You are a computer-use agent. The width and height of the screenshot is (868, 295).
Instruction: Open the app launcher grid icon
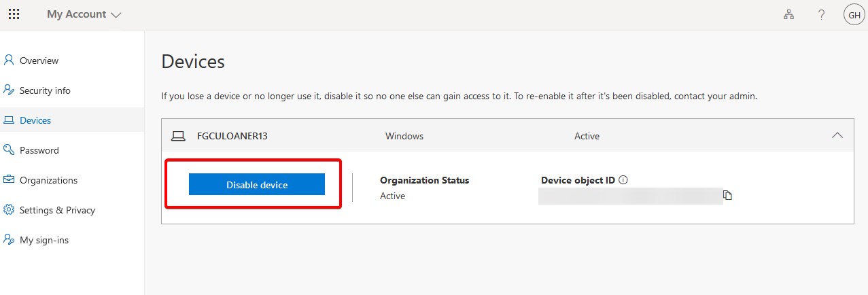coord(14,14)
